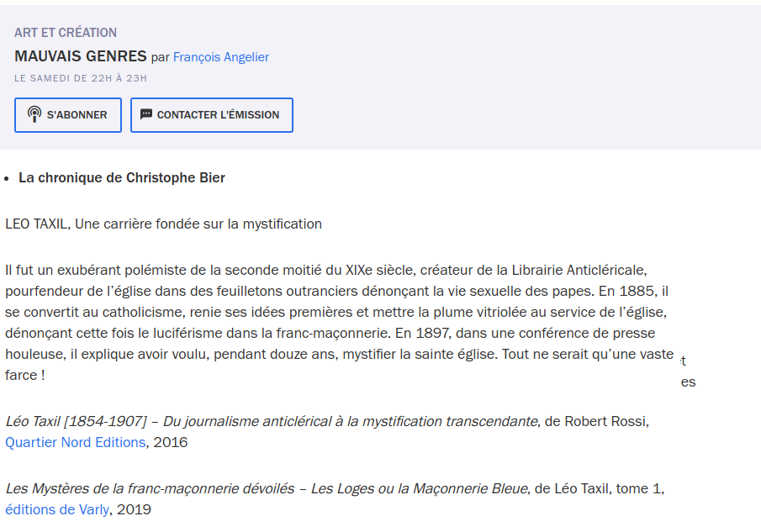The width and height of the screenshot is (761, 532).
Task: Click the word farce ending the paragraph
Action: 21,376
